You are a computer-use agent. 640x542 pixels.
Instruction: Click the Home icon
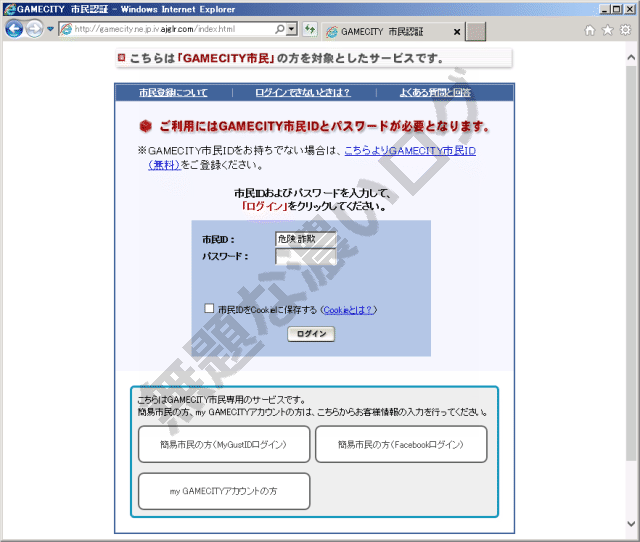[x=590, y=30]
